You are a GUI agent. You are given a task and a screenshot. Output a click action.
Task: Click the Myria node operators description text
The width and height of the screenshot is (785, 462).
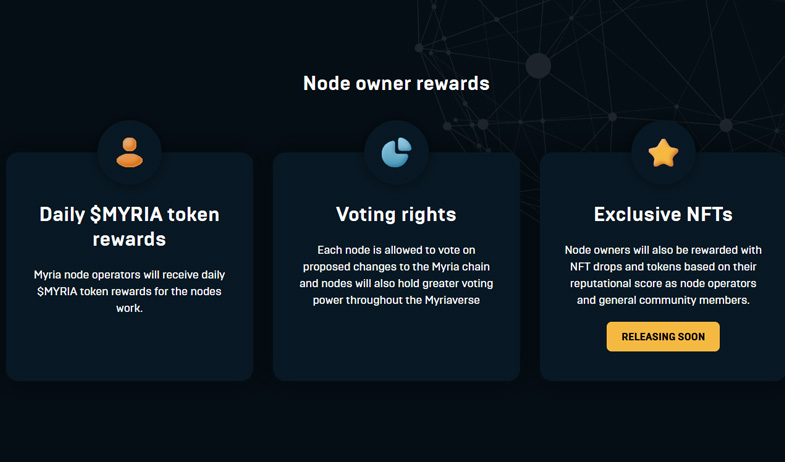tap(130, 291)
